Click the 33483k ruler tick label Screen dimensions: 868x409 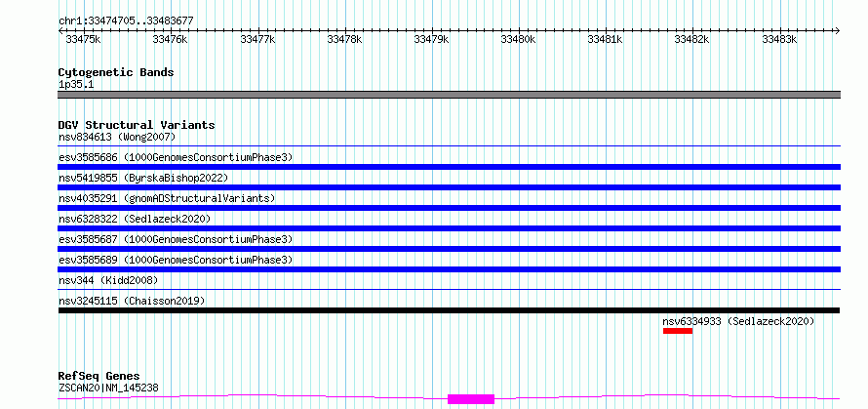[x=779, y=39]
